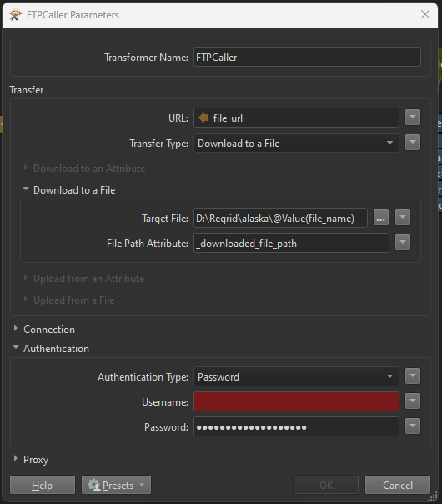The height and width of the screenshot is (504, 442).
Task: Open the Authentication Type dropdown
Action: coord(296,376)
